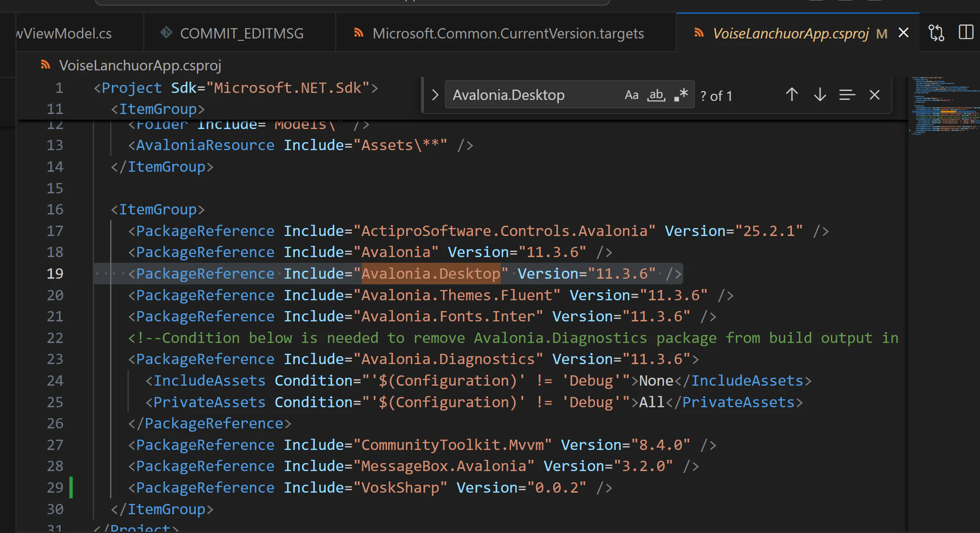Click the COMMIT_EDITMSG tab git icon
Image resolution: width=980 pixels, height=533 pixels.
point(166,32)
